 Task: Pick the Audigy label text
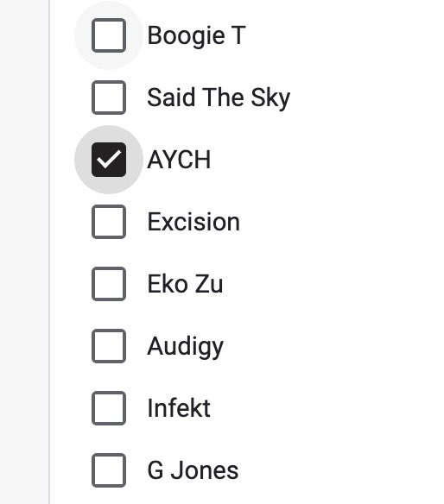pos(186,347)
